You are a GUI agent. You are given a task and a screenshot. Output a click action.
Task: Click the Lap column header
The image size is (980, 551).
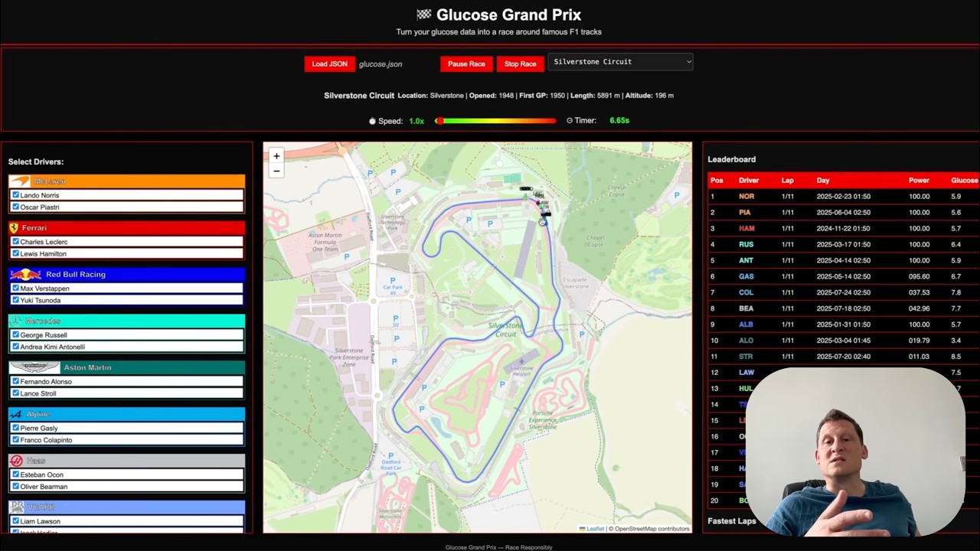pyautogui.click(x=787, y=181)
